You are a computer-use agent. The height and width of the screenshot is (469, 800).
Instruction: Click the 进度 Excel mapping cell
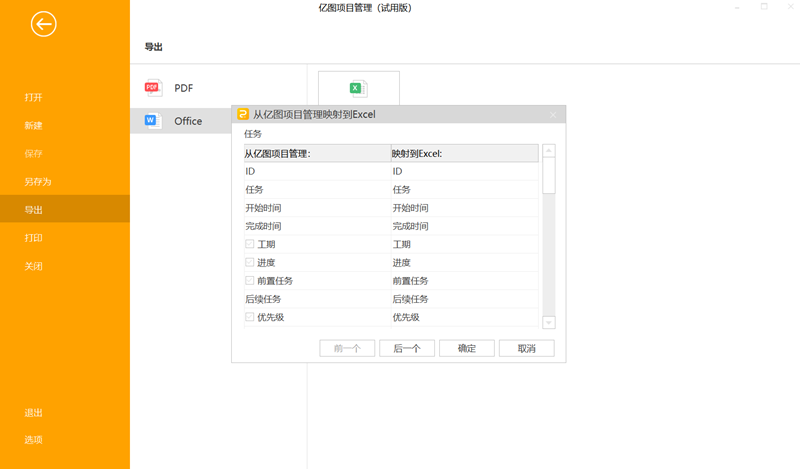[465, 263]
